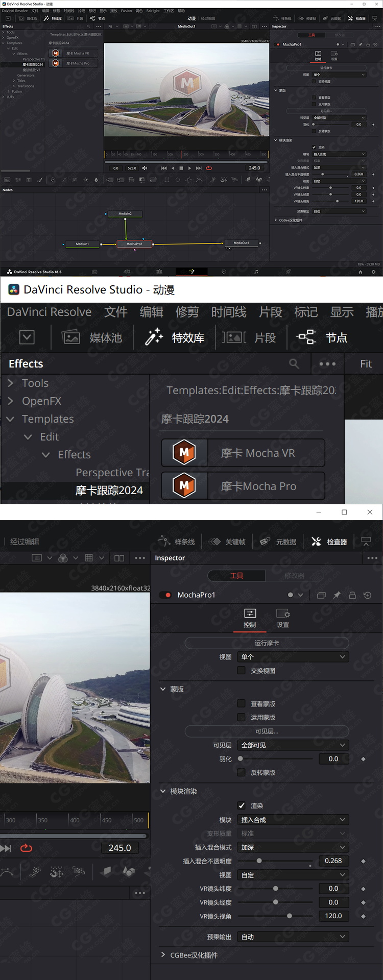Enable the 交换视图 checkbox in enlarged Inspector

(242, 670)
